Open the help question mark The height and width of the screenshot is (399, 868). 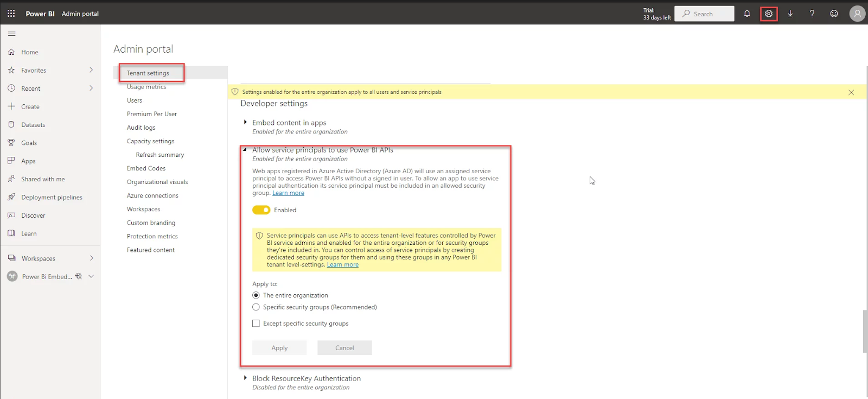click(x=812, y=14)
